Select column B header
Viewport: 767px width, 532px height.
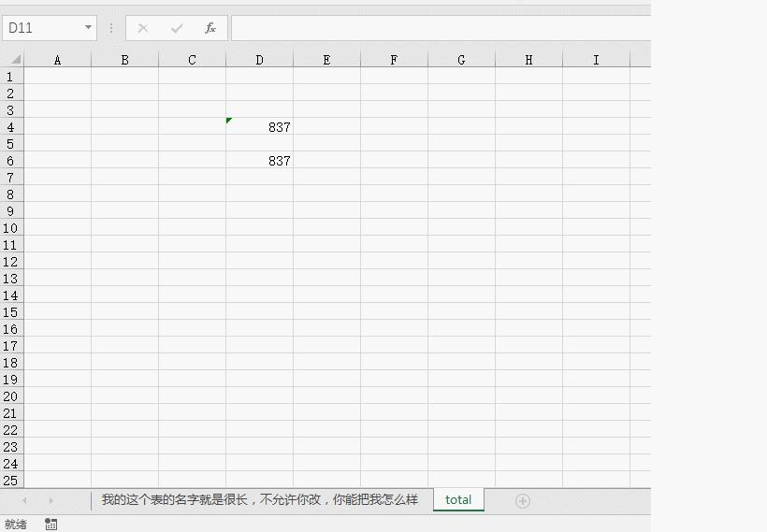tap(124, 60)
